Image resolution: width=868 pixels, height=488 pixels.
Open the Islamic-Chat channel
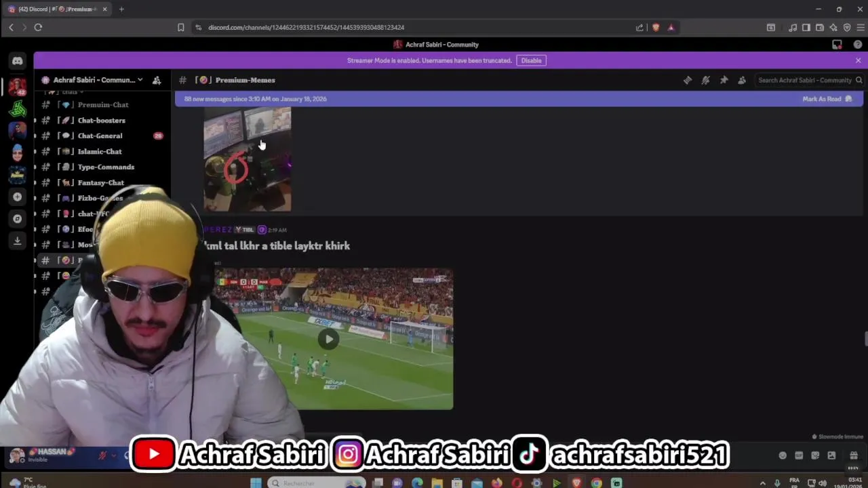(100, 152)
